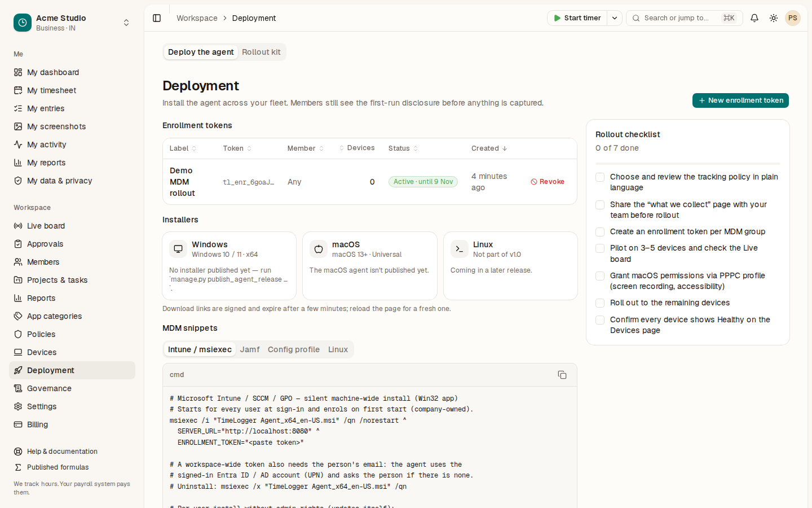This screenshot has width=812, height=508.
Task: Check 'Confirm every device shows Healthy'
Action: pyautogui.click(x=600, y=320)
